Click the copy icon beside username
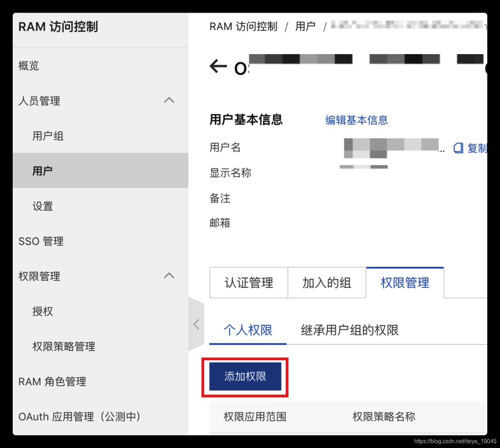Image resolution: width=500 pixels, height=448 pixels. (x=458, y=148)
